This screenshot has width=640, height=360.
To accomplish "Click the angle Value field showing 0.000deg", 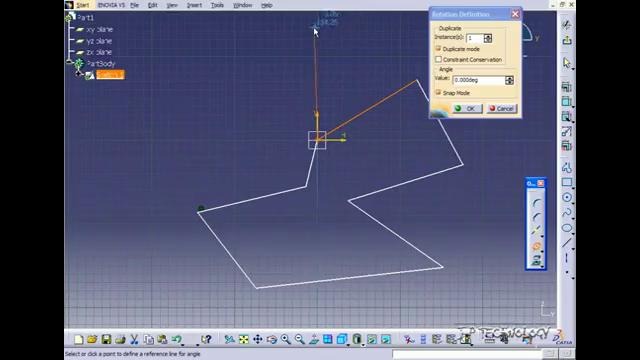I will [x=479, y=80].
